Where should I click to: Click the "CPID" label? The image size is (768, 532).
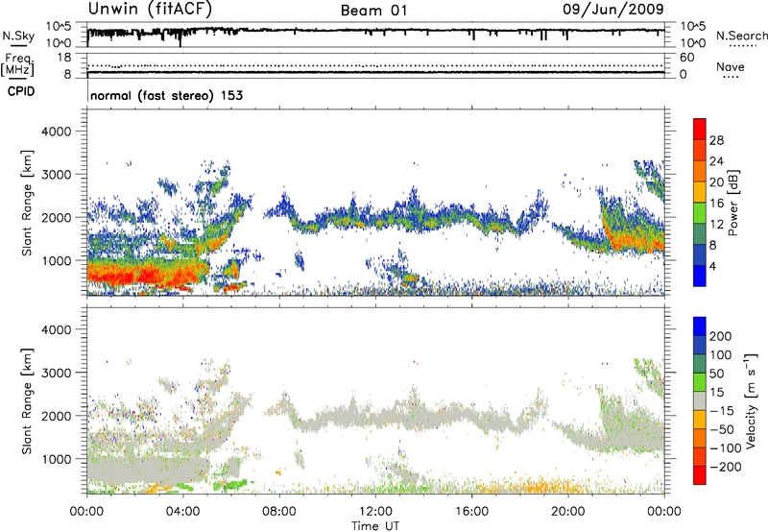click(x=21, y=91)
